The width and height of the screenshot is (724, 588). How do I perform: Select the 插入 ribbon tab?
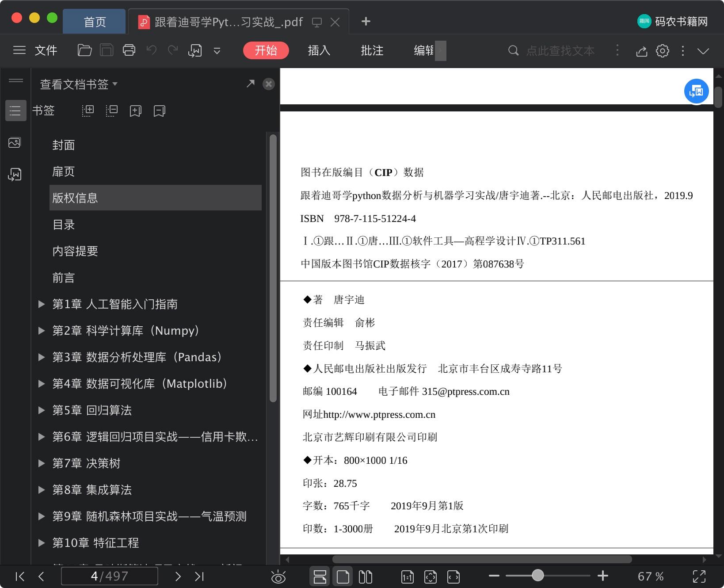319,50
